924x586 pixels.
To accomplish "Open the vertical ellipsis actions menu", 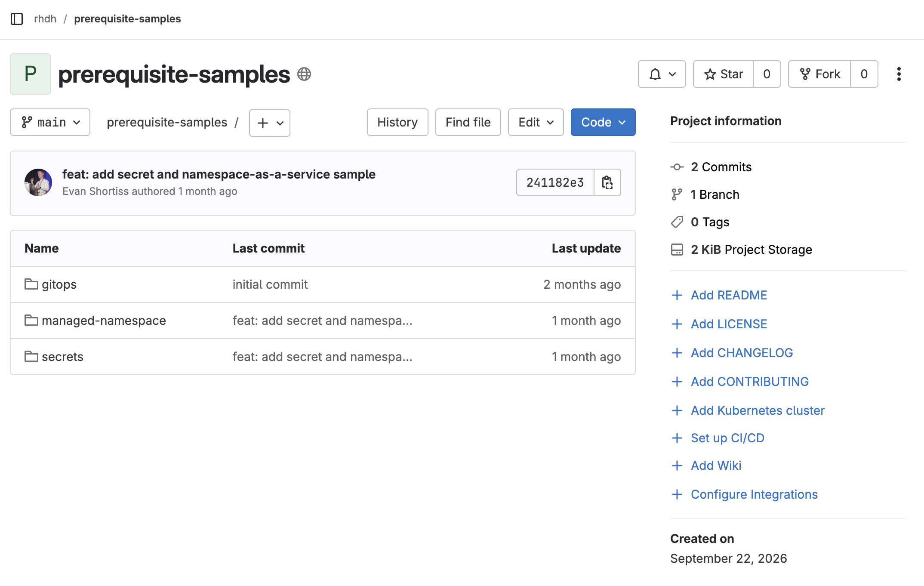I will click(x=899, y=74).
